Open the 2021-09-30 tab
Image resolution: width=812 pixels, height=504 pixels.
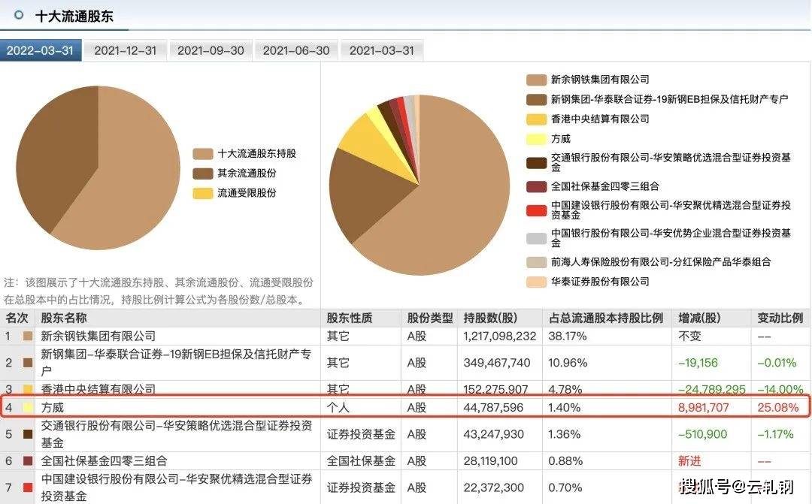(x=211, y=50)
